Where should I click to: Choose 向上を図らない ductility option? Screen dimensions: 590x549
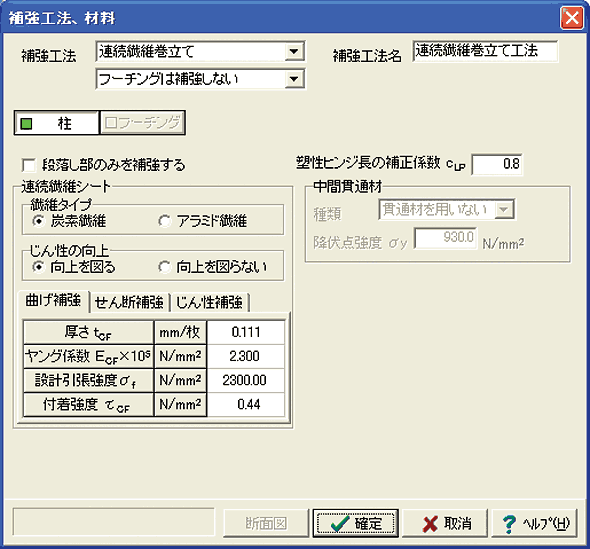point(164,267)
